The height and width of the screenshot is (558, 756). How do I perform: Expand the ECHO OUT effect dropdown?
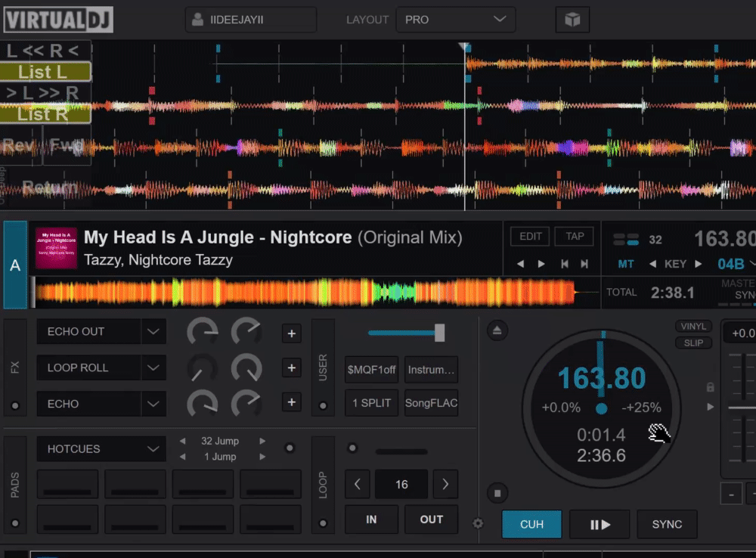coord(153,332)
